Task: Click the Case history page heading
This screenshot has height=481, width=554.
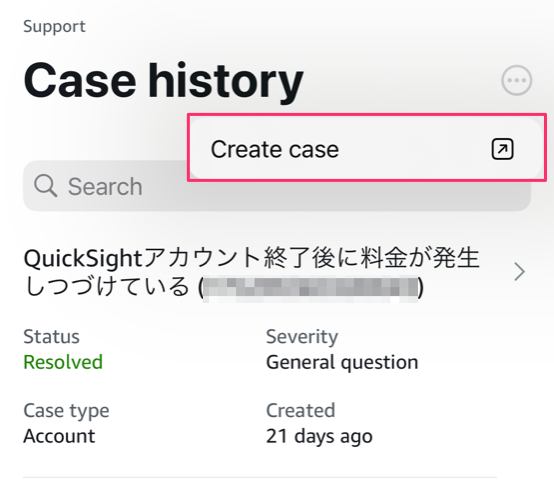Action: [x=164, y=81]
